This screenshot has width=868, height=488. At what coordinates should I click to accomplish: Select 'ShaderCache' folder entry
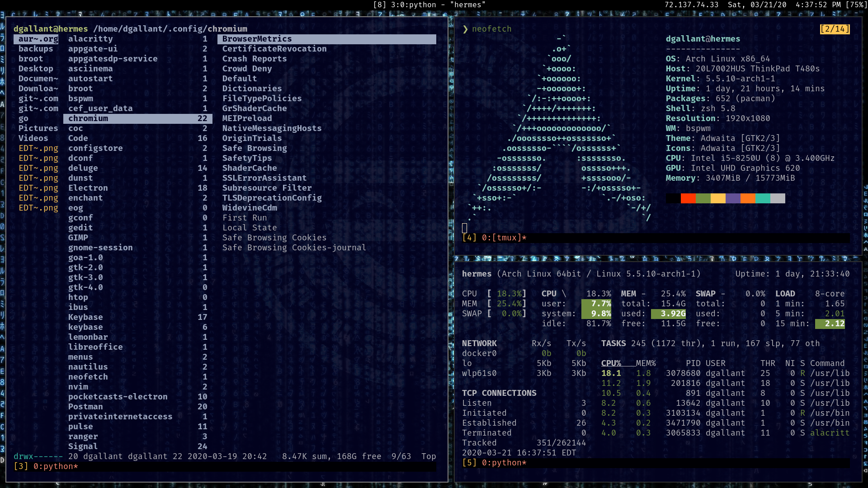(250, 169)
